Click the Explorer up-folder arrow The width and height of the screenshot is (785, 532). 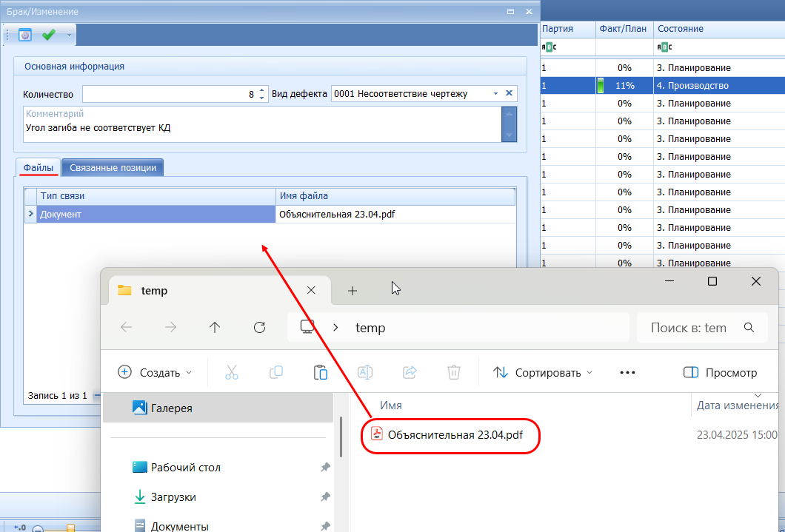[215, 328]
